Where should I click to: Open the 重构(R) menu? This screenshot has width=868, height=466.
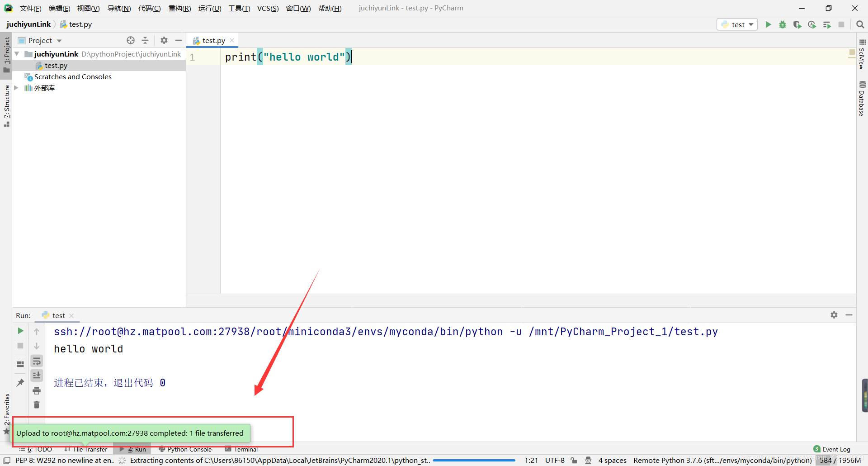[179, 8]
